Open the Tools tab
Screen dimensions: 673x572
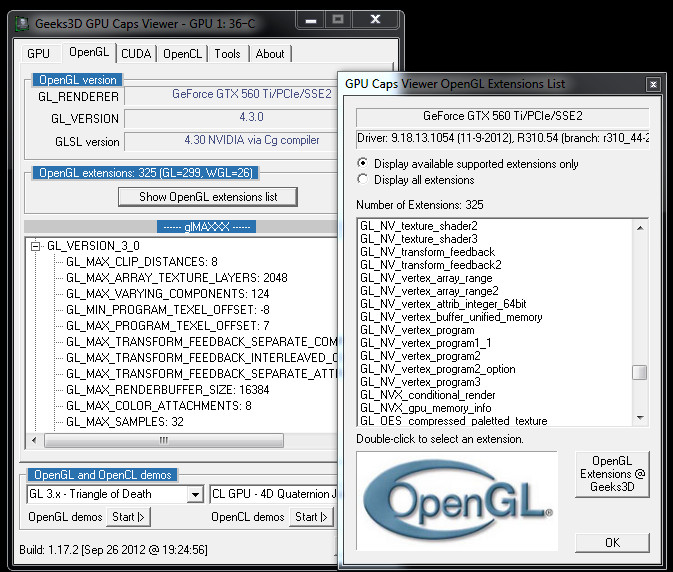pos(227,54)
